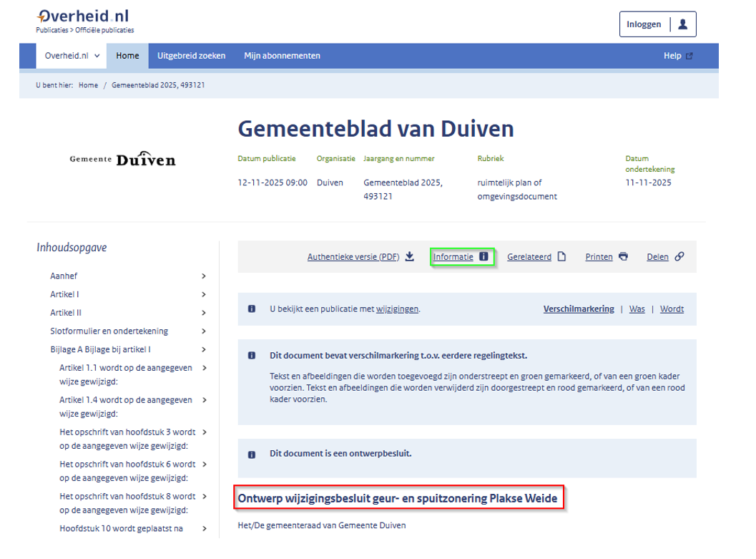This screenshot has width=756, height=559.
Task: Click the Inloggen button
Action: click(x=643, y=24)
